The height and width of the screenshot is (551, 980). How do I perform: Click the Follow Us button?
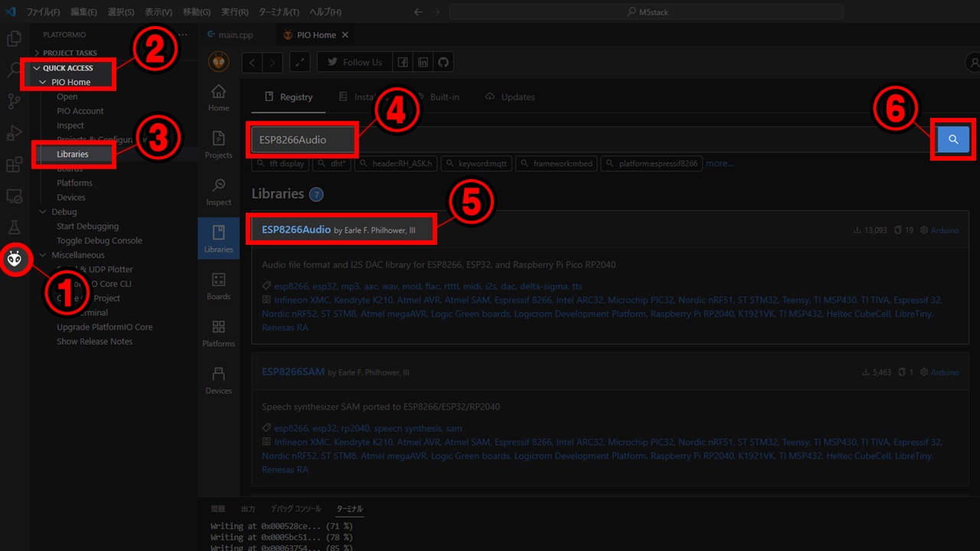(354, 62)
